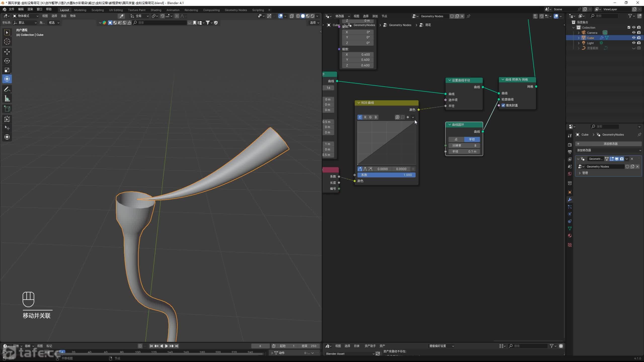Viewport: 644px width, 362px height.
Task: Hide the Light object in the outliner
Action: [634, 43]
